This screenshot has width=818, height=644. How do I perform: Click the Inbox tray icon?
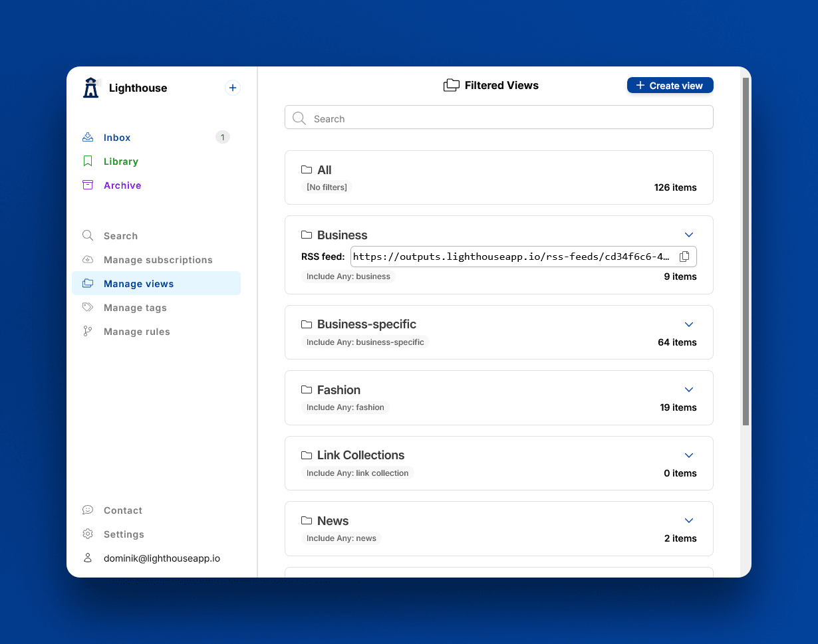click(x=88, y=138)
